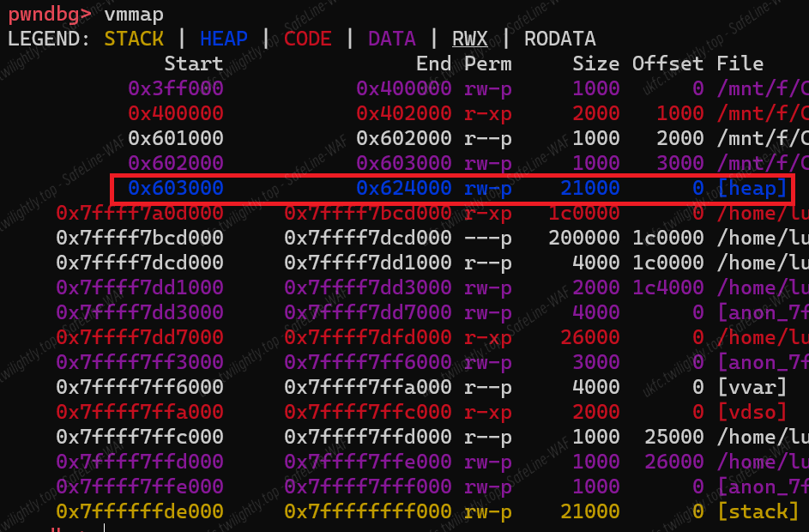The image size is (809, 532).
Task: Click the RODATA legend label
Action: pos(559,39)
